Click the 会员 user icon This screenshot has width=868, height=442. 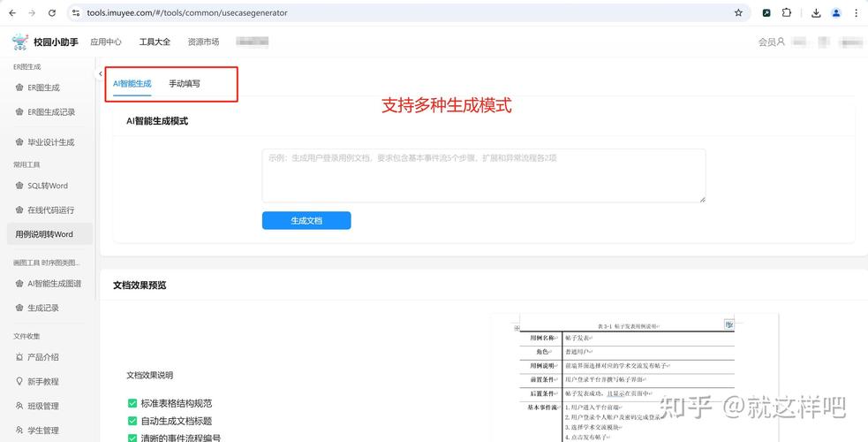[781, 42]
